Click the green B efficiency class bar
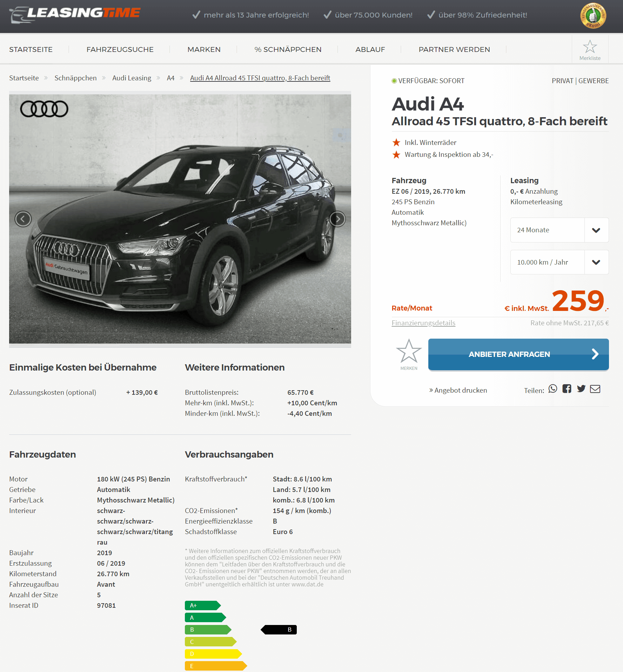623x672 pixels. (x=208, y=630)
